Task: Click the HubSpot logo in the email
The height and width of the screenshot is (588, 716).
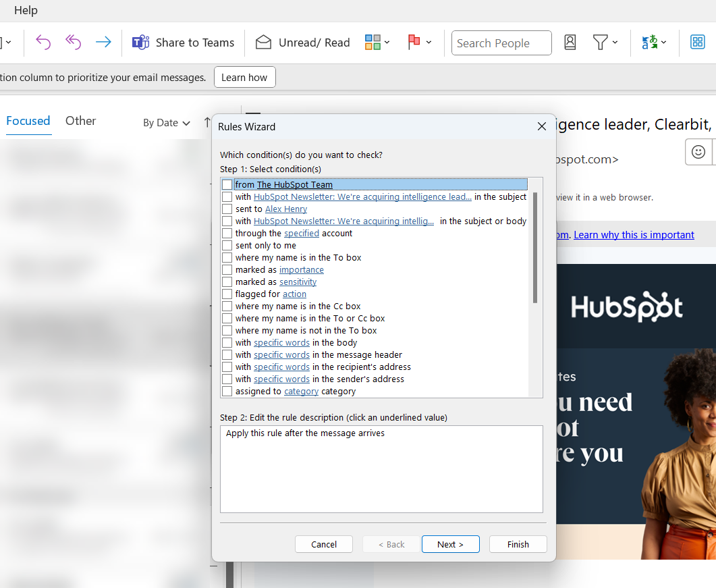Action: click(x=626, y=306)
